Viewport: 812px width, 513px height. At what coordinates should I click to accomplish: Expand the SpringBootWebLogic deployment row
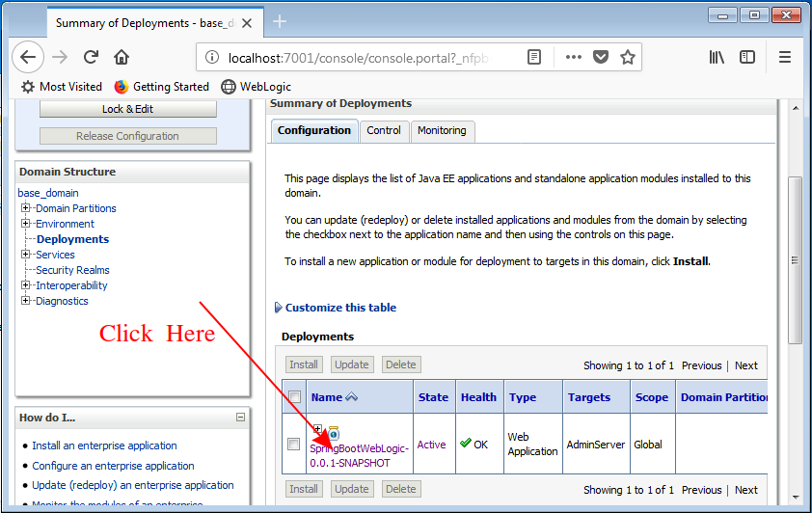pos(317,428)
